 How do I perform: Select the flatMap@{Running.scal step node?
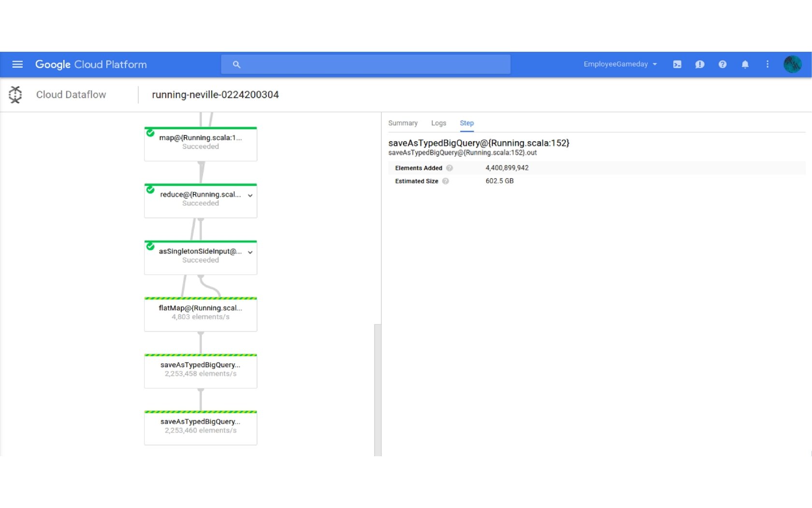point(201,314)
